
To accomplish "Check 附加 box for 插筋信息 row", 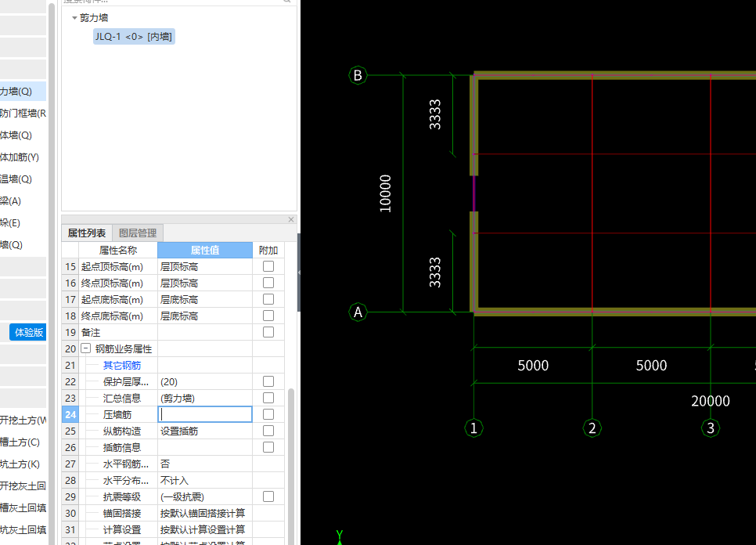I will point(268,447).
